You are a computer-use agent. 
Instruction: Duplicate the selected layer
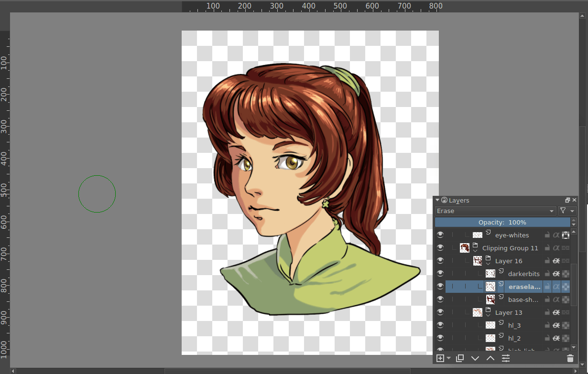[460, 358]
